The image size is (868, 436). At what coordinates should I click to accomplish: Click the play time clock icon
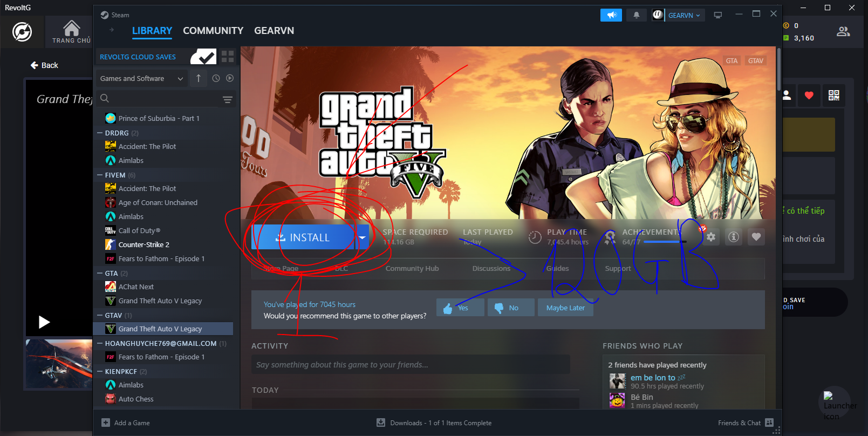click(x=535, y=237)
